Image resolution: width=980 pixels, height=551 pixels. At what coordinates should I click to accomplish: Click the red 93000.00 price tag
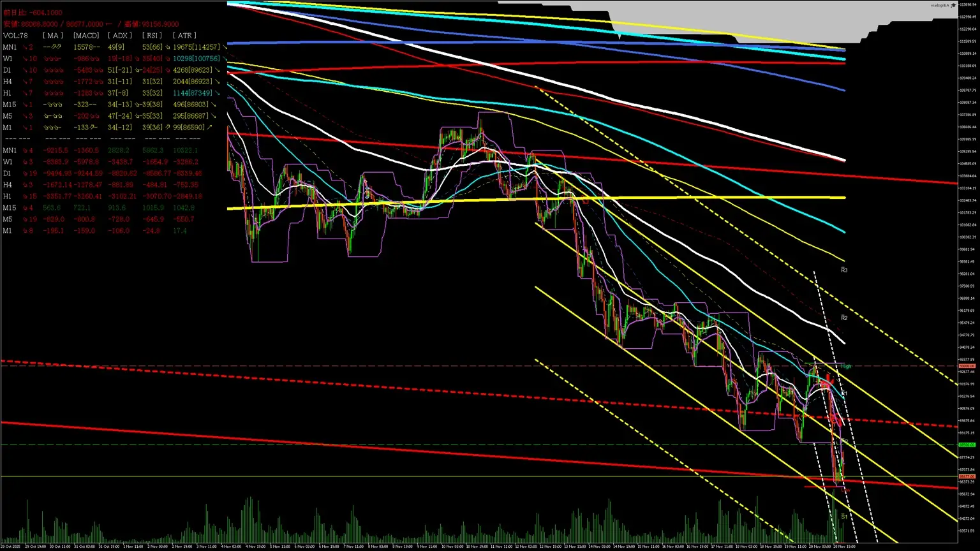pos(967,366)
